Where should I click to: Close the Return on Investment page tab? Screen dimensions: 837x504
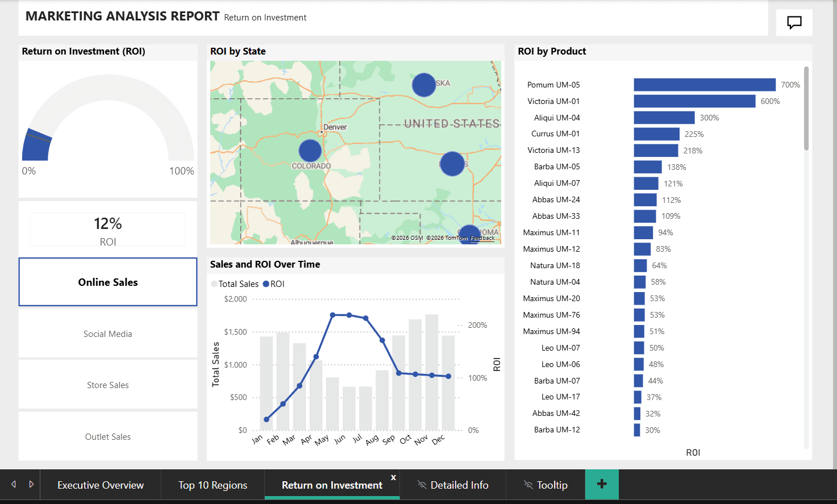(x=393, y=477)
